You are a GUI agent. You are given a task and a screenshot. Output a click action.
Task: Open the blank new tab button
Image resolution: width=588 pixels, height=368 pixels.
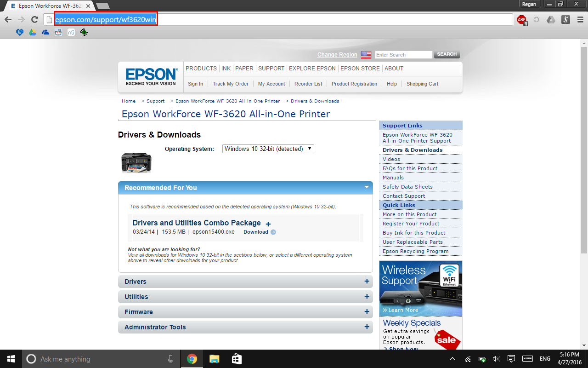[103, 6]
